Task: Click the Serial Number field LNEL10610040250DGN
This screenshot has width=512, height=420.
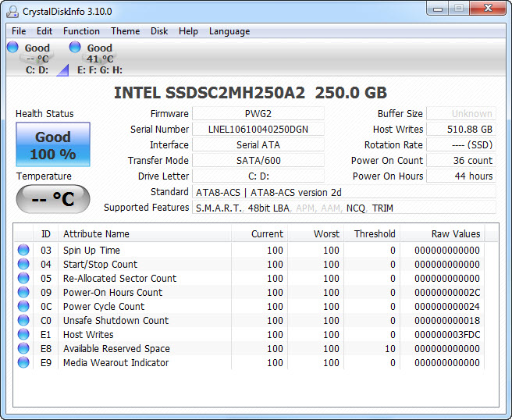Action: coord(258,129)
